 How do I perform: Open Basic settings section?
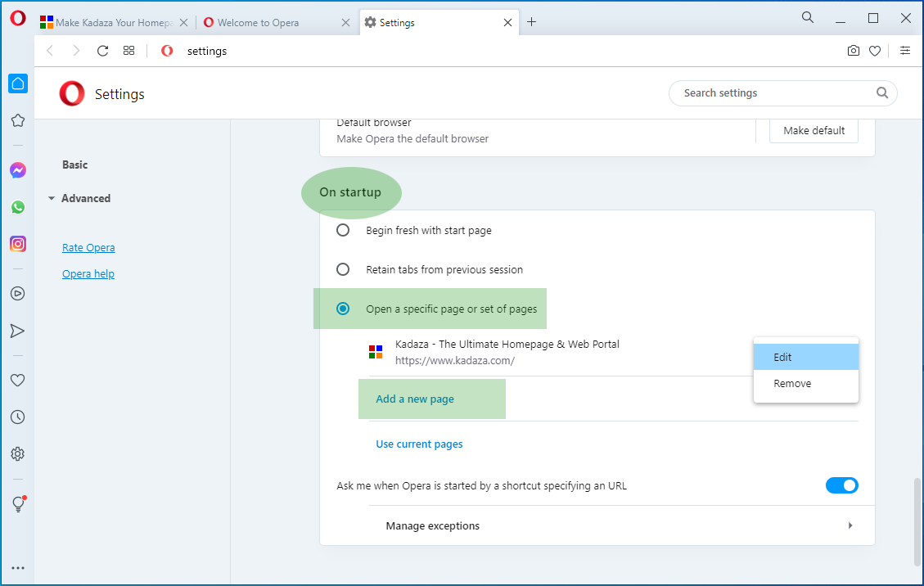pos(74,165)
